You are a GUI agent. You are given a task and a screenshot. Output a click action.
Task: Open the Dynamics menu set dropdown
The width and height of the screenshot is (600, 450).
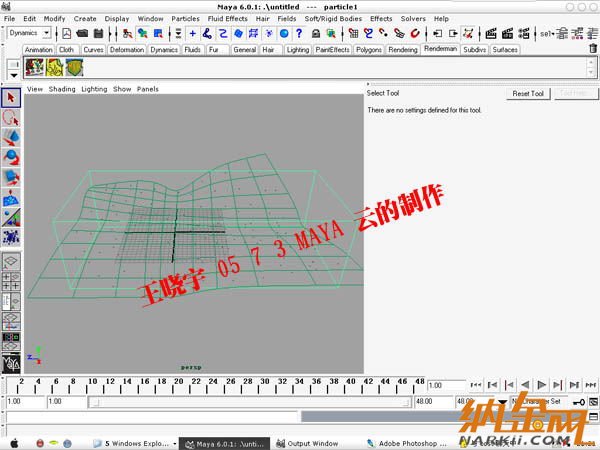(x=46, y=33)
